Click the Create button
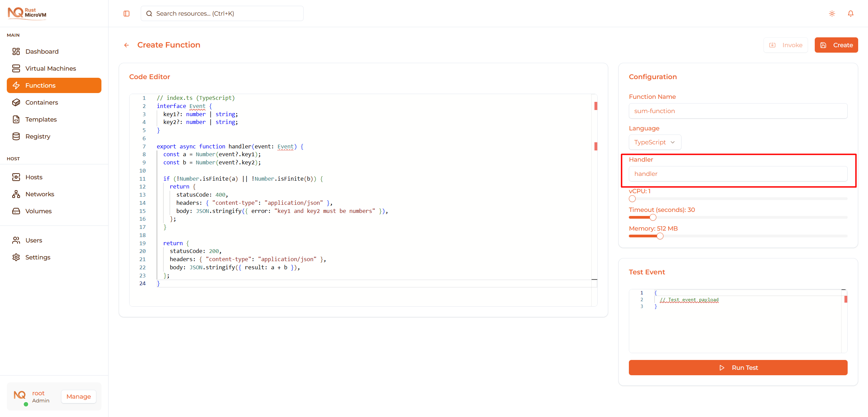Viewport: 868px width, 417px height. (836, 45)
